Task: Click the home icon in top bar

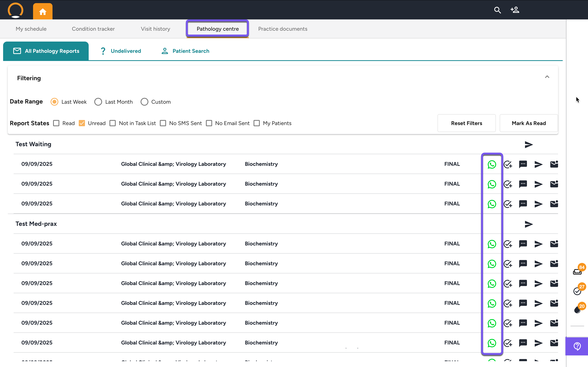Action: [x=43, y=11]
